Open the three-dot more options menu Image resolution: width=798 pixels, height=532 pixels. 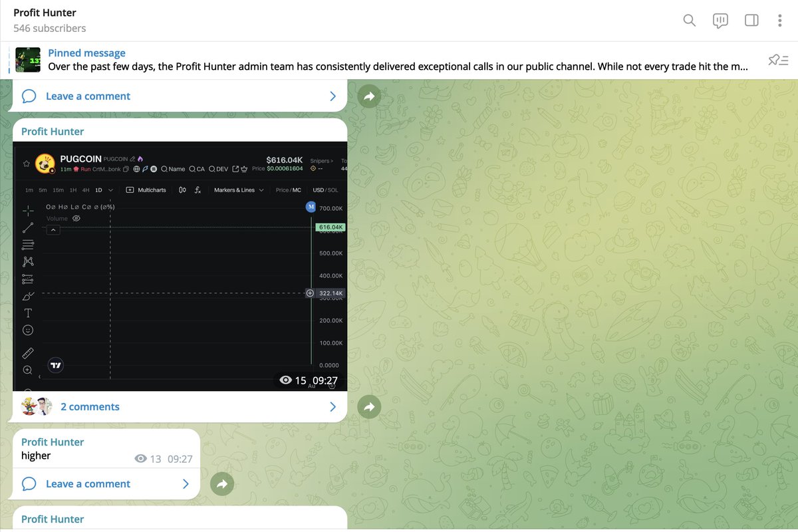(x=780, y=21)
